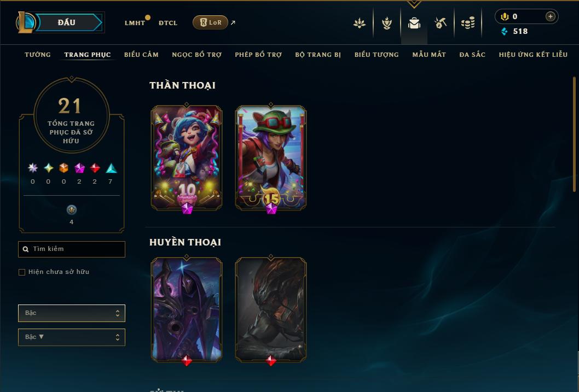Open the Collection briefcase icon
The width and height of the screenshot is (579, 392).
coord(414,23)
